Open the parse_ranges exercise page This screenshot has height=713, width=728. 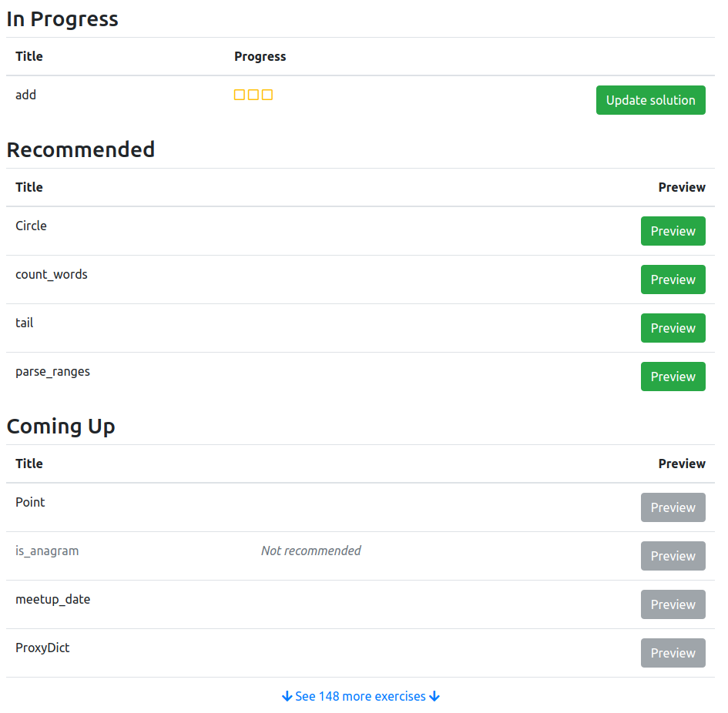pyautogui.click(x=52, y=371)
